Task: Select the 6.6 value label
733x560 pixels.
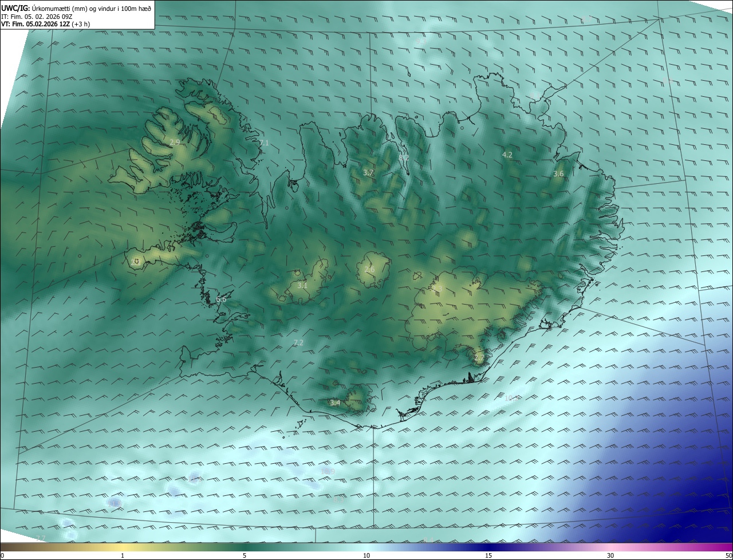Action: (x=221, y=299)
